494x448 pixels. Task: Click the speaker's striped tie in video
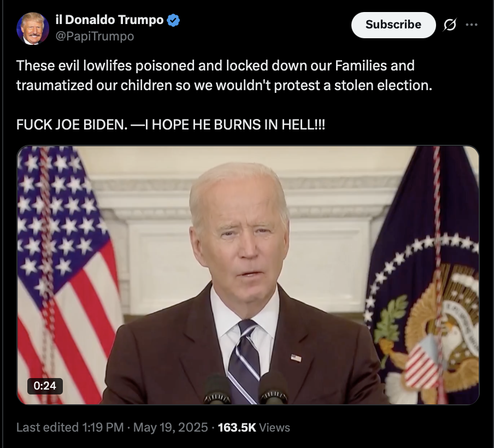244,362
